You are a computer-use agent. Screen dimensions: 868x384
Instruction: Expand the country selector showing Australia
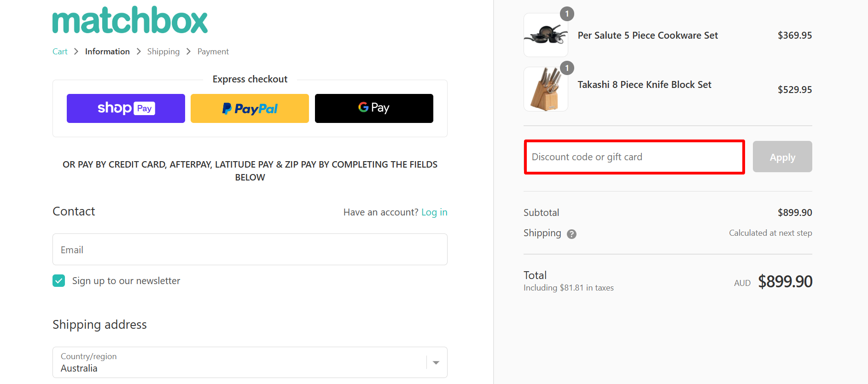point(435,362)
